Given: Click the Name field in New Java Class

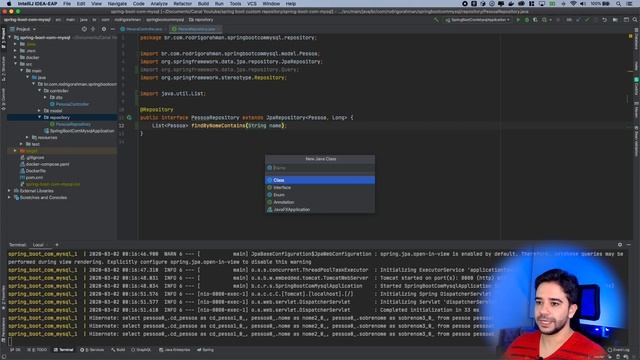Looking at the screenshot, I should pos(320,168).
